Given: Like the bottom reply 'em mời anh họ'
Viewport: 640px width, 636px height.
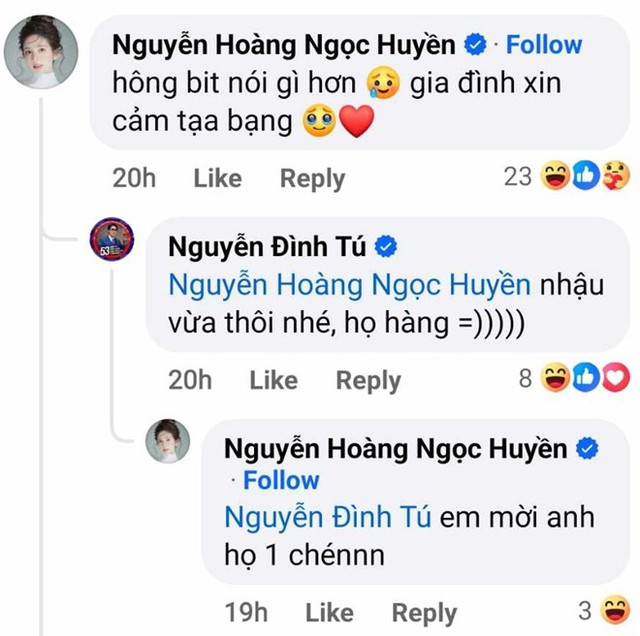Looking at the screenshot, I should pos(329,612).
